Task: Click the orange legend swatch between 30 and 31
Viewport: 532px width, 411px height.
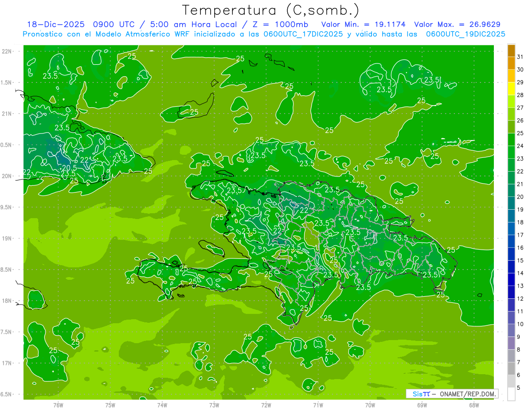Action: [x=511, y=63]
